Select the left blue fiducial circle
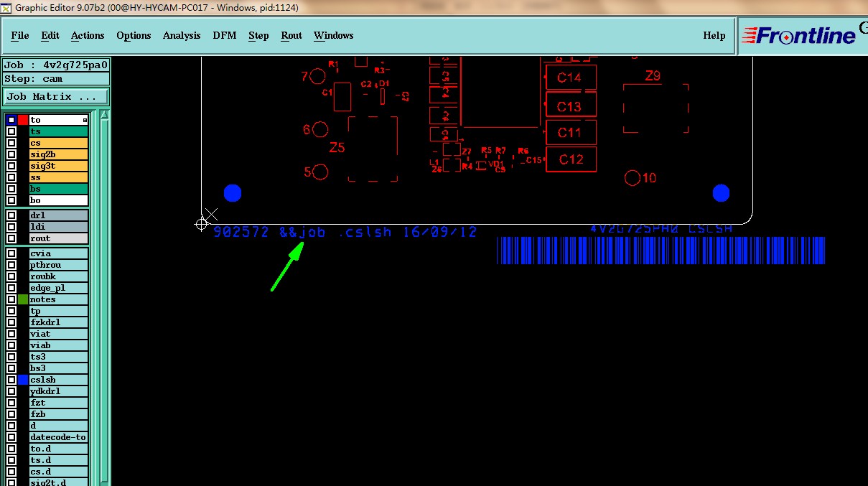Viewport: 868px width, 486px height. click(233, 192)
